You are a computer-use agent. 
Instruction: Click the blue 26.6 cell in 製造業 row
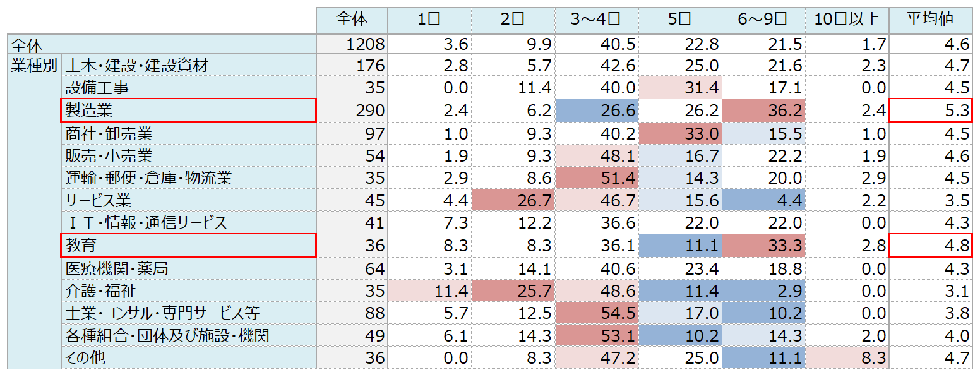tap(596, 111)
